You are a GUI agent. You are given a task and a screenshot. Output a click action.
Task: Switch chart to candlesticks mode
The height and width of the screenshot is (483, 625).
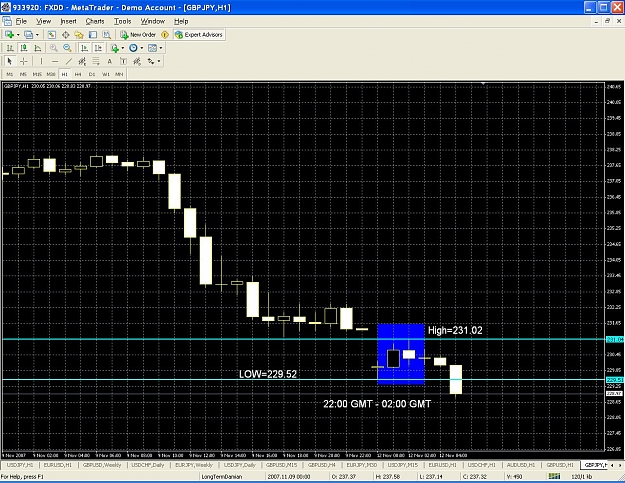pyautogui.click(x=24, y=48)
